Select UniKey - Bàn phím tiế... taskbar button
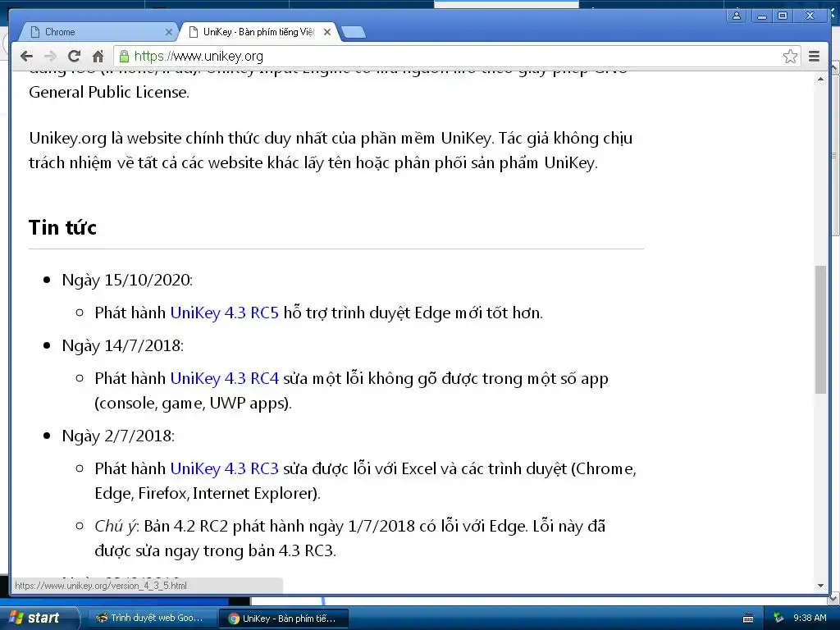The image size is (840, 630). [x=284, y=619]
